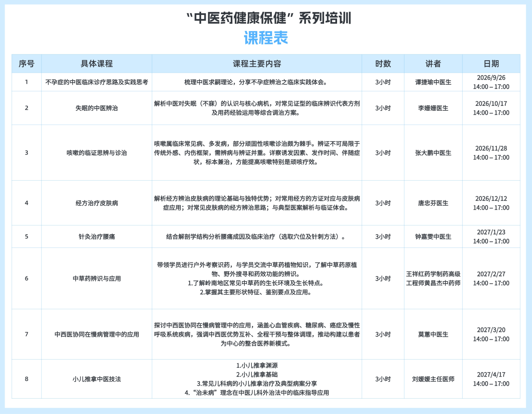Click speaker 刘媛媛主任医师
Screen dimensions: 532x414
click(x=433, y=379)
